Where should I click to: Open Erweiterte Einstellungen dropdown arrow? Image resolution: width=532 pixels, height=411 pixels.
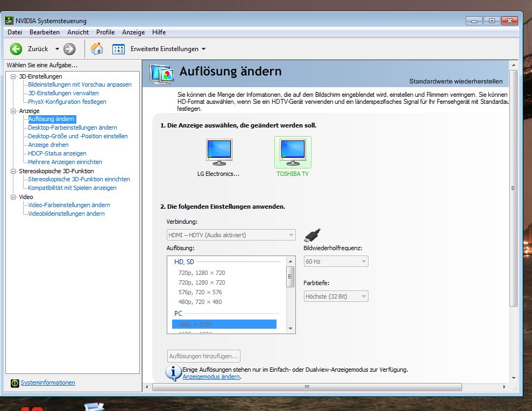pyautogui.click(x=203, y=49)
